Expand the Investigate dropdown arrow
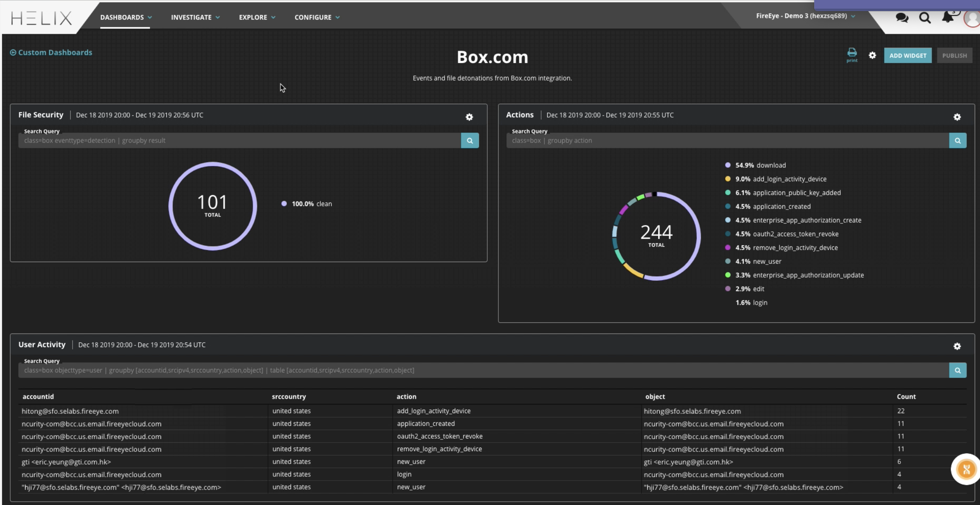This screenshot has width=980, height=505. coord(218,18)
